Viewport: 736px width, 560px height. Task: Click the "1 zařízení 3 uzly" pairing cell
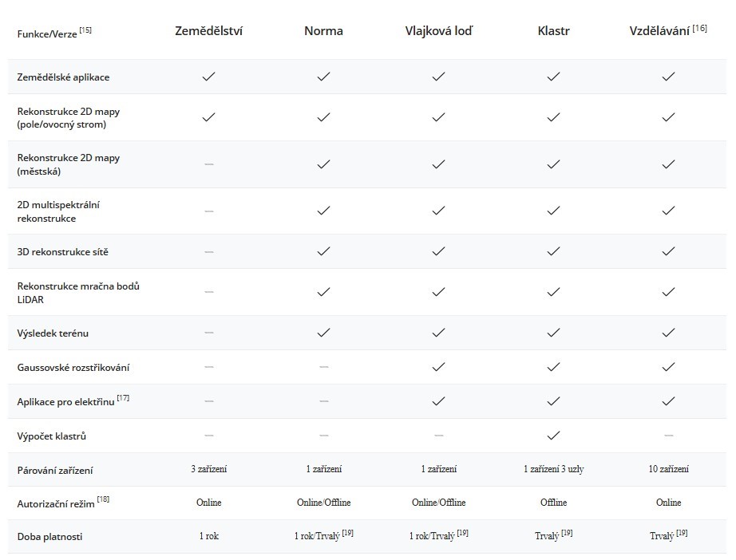pyautogui.click(x=553, y=469)
